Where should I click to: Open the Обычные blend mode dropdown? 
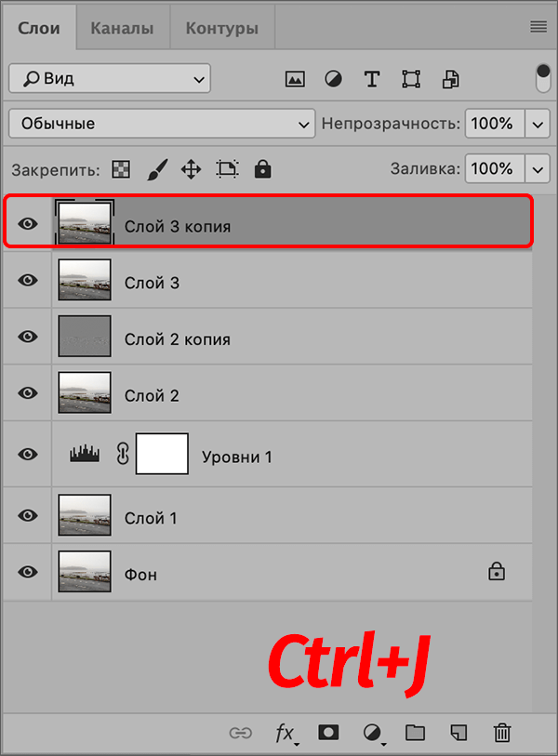coord(162,124)
